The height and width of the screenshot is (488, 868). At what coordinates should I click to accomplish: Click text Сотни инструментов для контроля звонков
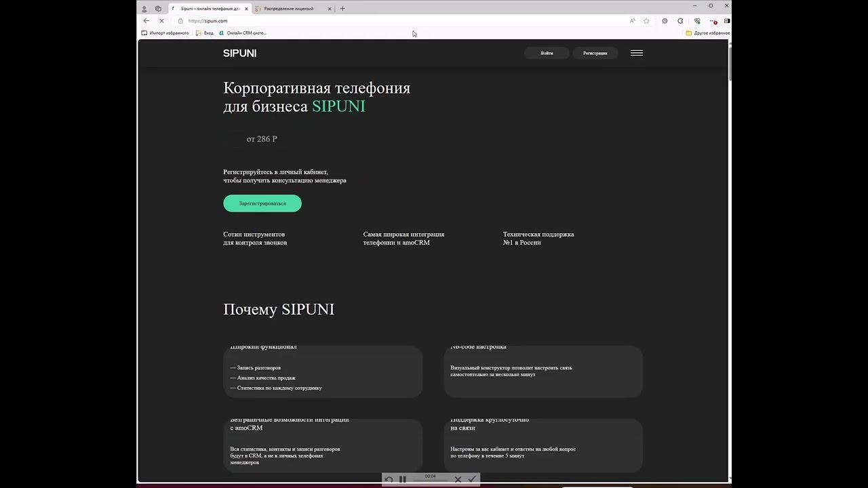[255, 238]
